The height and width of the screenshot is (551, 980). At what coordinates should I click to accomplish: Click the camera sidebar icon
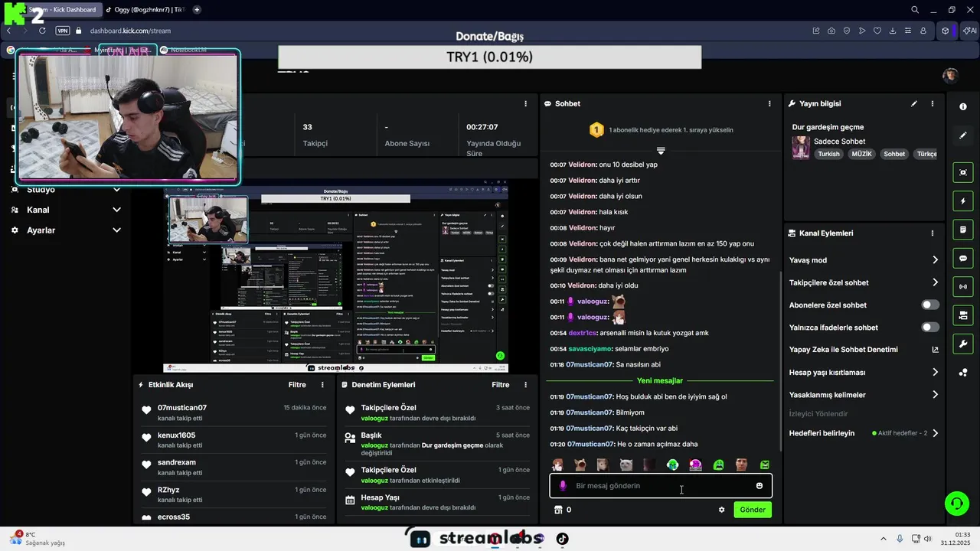(963, 315)
